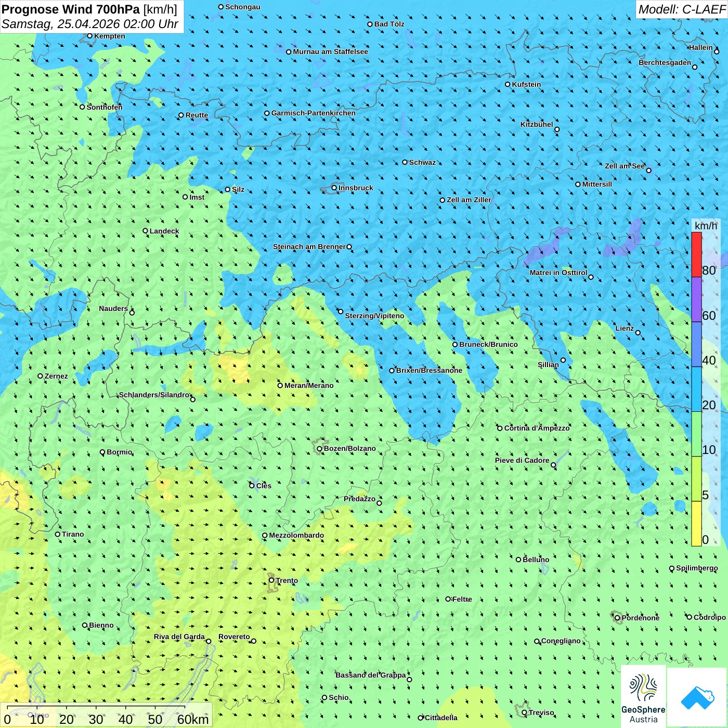Click the 'Lienz' label on the map

tap(625, 328)
